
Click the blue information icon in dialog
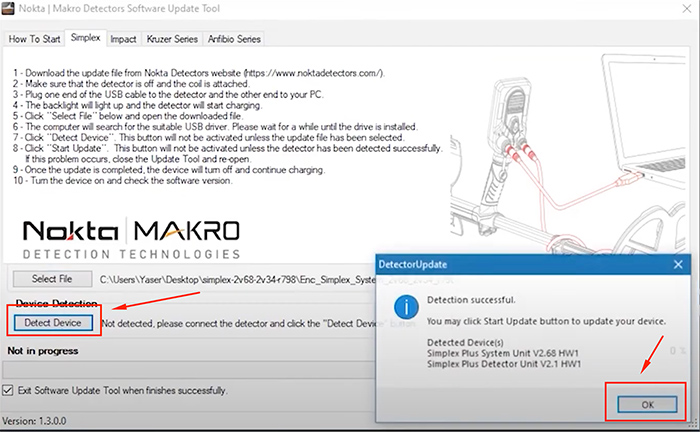[406, 307]
